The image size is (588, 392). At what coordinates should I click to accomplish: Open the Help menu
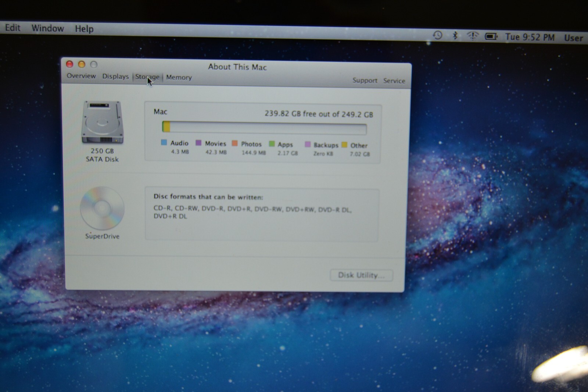pos(84,29)
